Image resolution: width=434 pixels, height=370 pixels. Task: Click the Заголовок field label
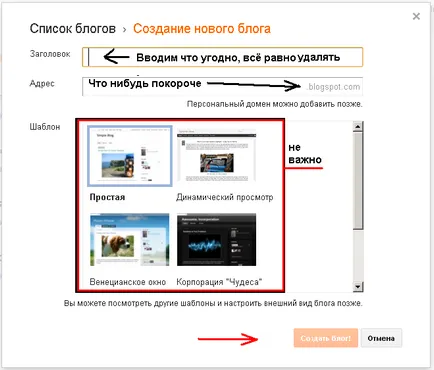[50, 54]
